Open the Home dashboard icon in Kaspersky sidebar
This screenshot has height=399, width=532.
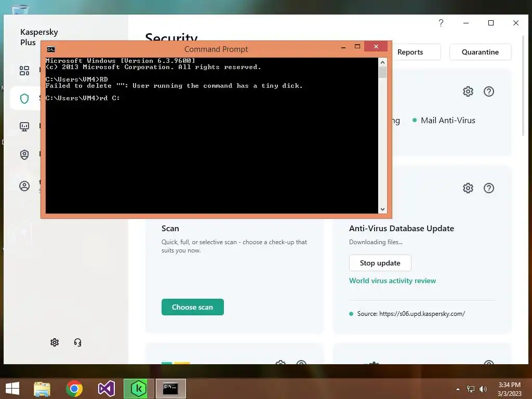point(24,71)
